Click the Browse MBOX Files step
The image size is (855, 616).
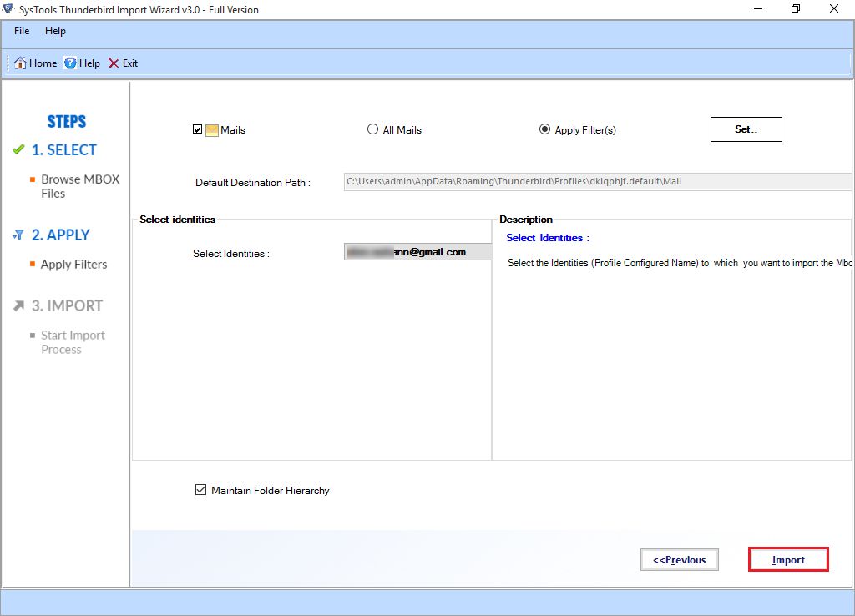(80, 186)
